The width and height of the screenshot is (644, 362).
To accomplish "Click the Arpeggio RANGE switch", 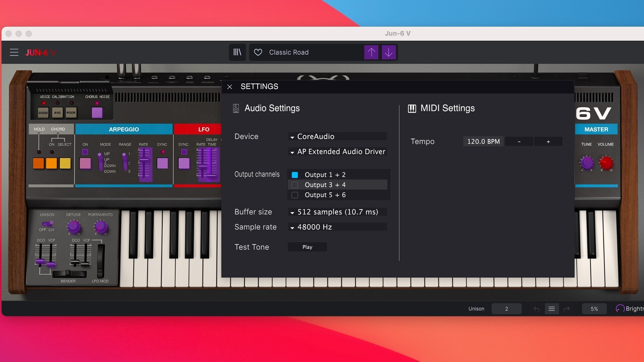I will [x=124, y=162].
